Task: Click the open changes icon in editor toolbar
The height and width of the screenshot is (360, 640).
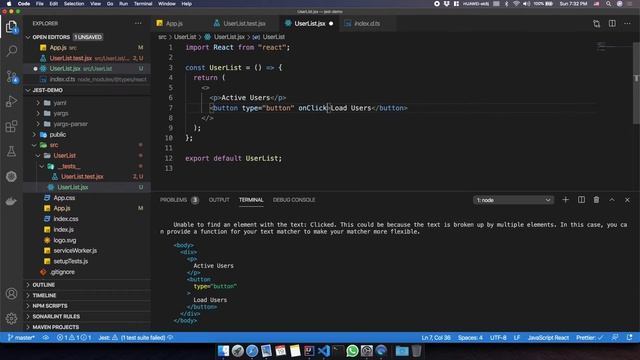Action: 596,24
